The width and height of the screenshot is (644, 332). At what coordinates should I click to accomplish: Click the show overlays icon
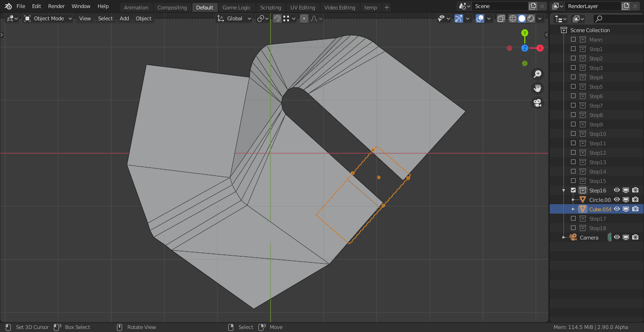coord(480,19)
